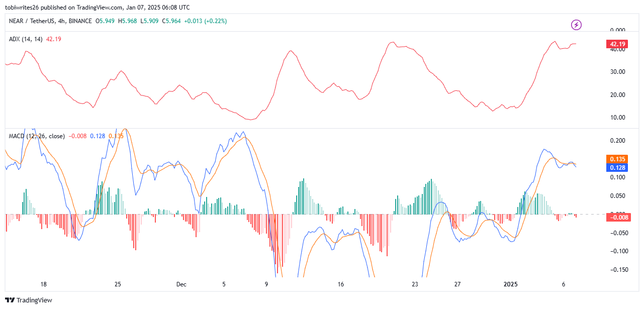Click the red ADX 42.19 legend value

coord(54,39)
